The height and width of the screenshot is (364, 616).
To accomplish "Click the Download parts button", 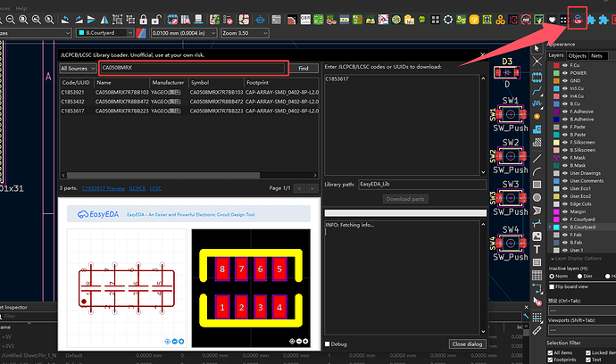I will tap(405, 199).
